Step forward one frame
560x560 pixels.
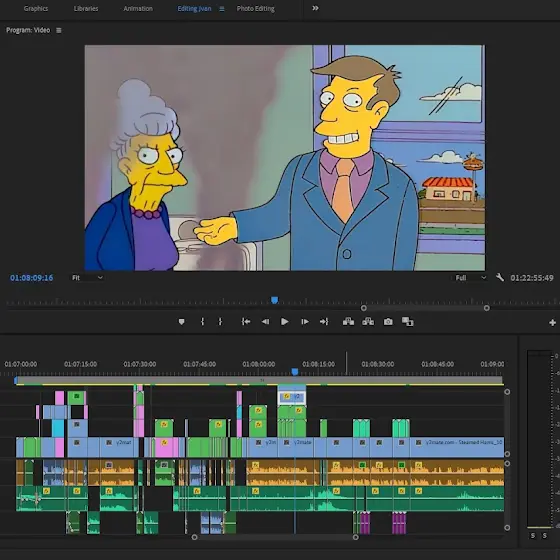pos(305,322)
